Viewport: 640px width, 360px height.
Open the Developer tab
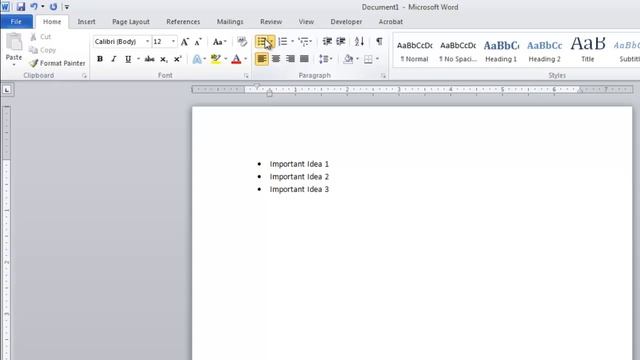point(346,22)
